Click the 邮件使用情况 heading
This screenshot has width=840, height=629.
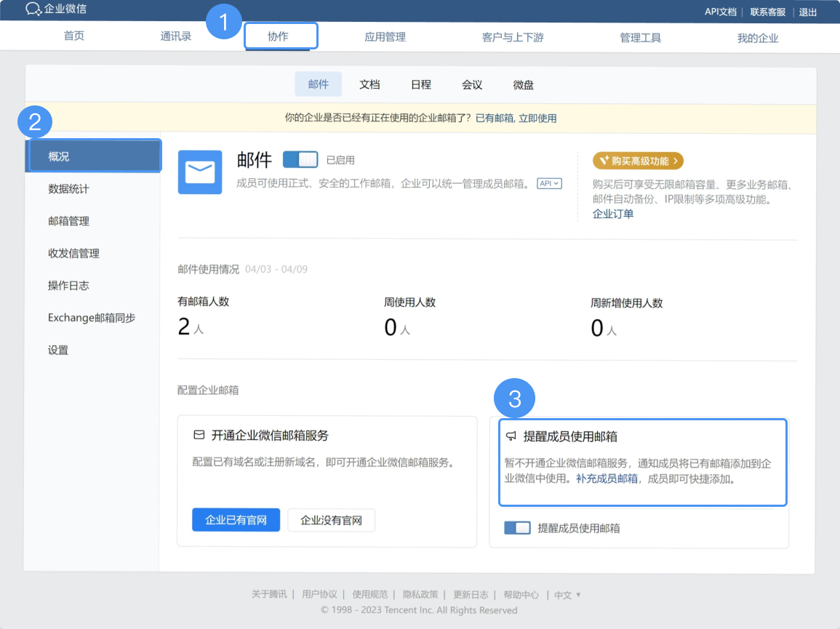[x=209, y=269]
